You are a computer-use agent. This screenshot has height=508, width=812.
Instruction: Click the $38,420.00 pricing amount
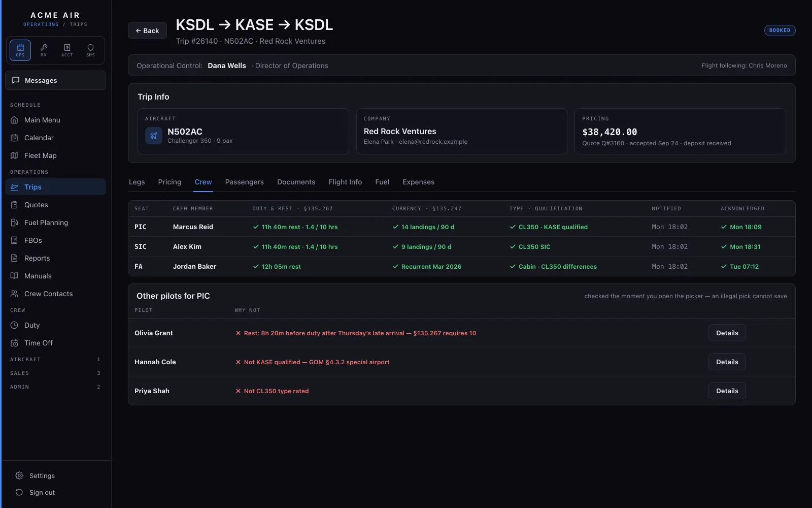pyautogui.click(x=610, y=132)
